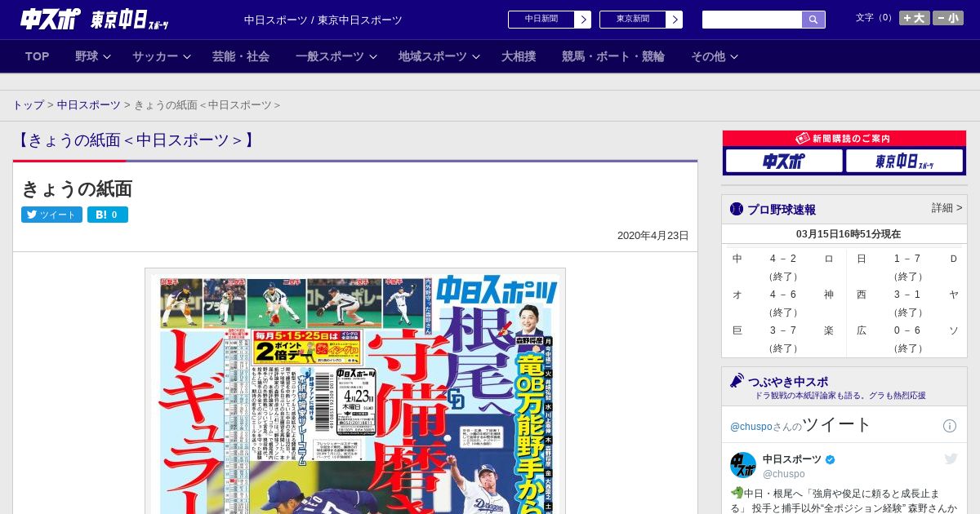Click the 東京中日スポーツ subscription banner
The width and height of the screenshot is (980, 514).
click(x=904, y=161)
